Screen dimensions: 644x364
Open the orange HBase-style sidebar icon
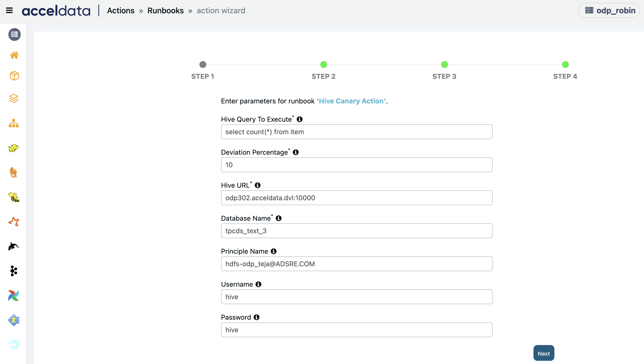click(x=14, y=172)
